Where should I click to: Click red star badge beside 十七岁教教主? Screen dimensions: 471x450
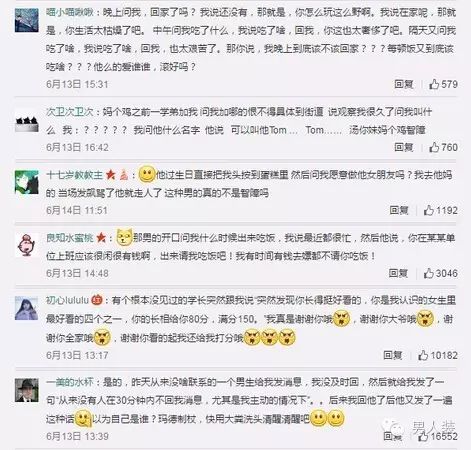pyautogui.click(x=110, y=174)
